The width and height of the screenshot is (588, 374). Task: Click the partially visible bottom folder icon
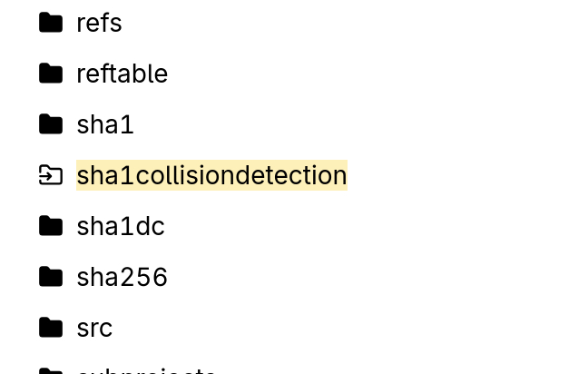[51, 370]
